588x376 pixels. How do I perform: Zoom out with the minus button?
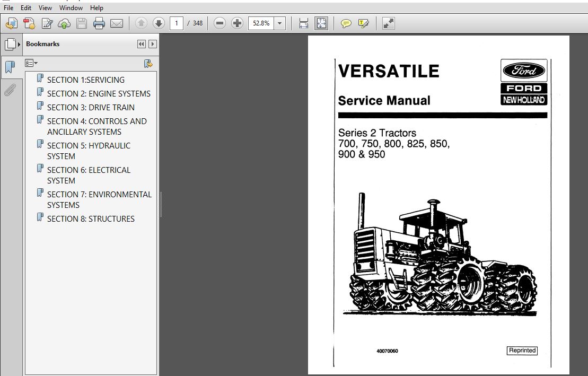[220, 23]
